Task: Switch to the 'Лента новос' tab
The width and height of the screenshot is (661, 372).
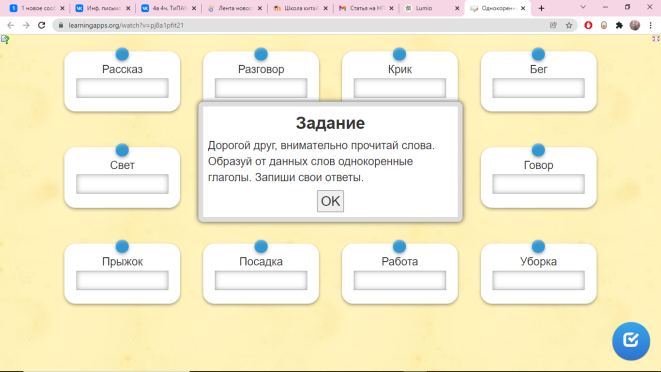Action: tap(235, 8)
